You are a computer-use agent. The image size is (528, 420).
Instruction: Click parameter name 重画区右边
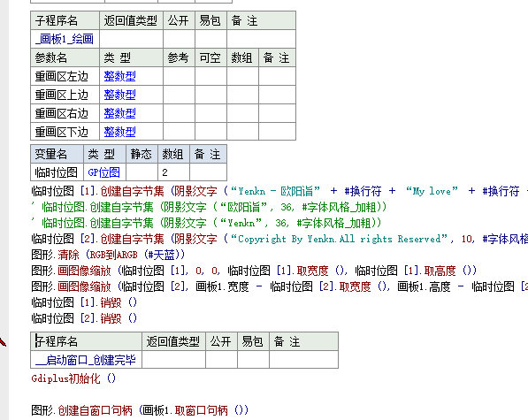[x=62, y=113]
